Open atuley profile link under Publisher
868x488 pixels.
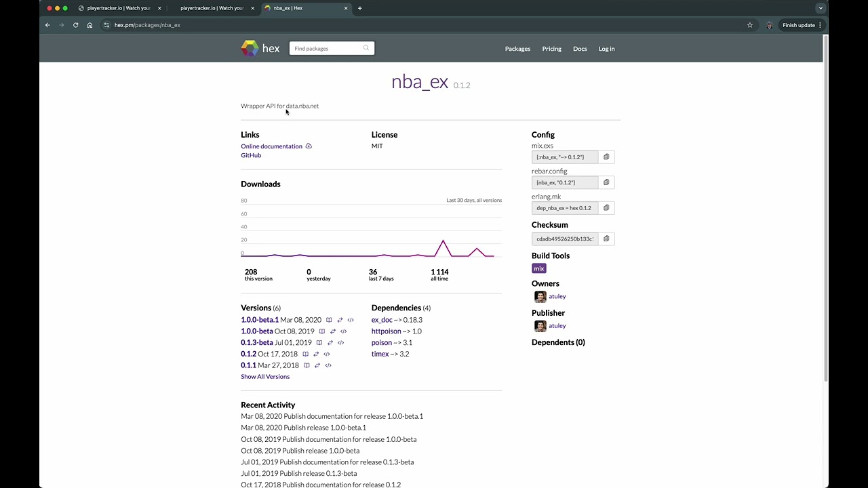(557, 325)
